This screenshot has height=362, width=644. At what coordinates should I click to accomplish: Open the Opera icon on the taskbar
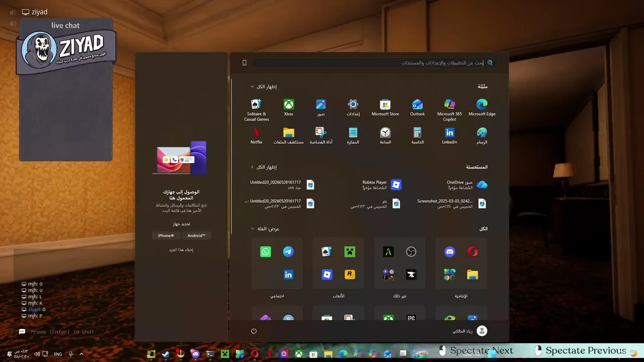click(255, 354)
